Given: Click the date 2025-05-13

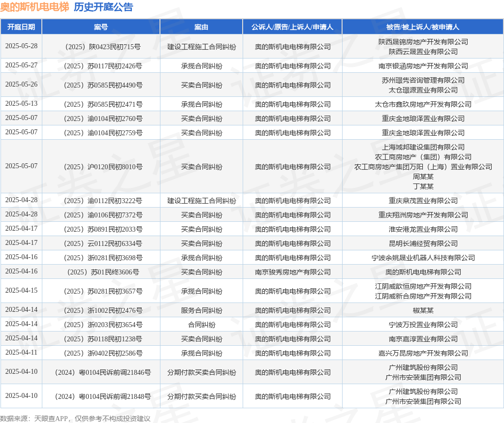Looking at the screenshot, I should point(21,103).
